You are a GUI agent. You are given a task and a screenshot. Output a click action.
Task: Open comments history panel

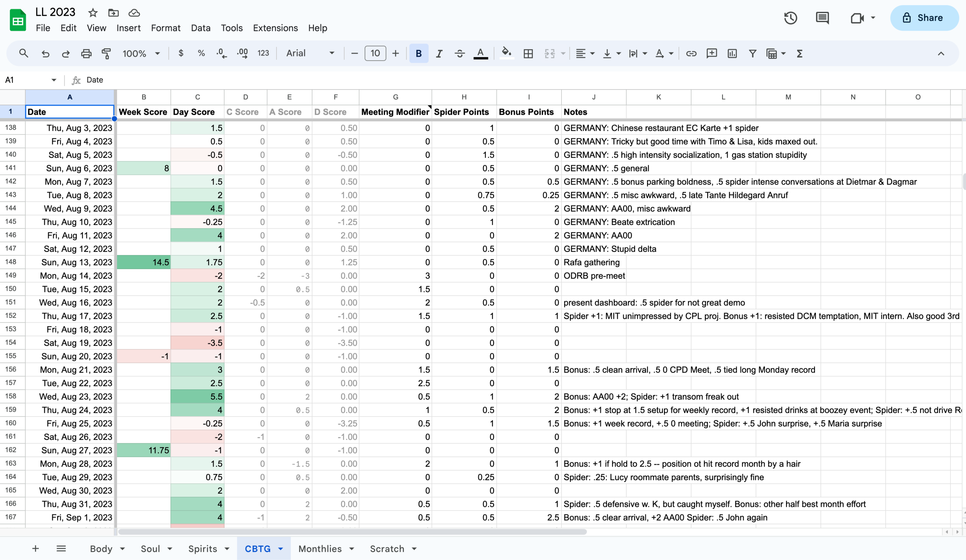point(822,18)
